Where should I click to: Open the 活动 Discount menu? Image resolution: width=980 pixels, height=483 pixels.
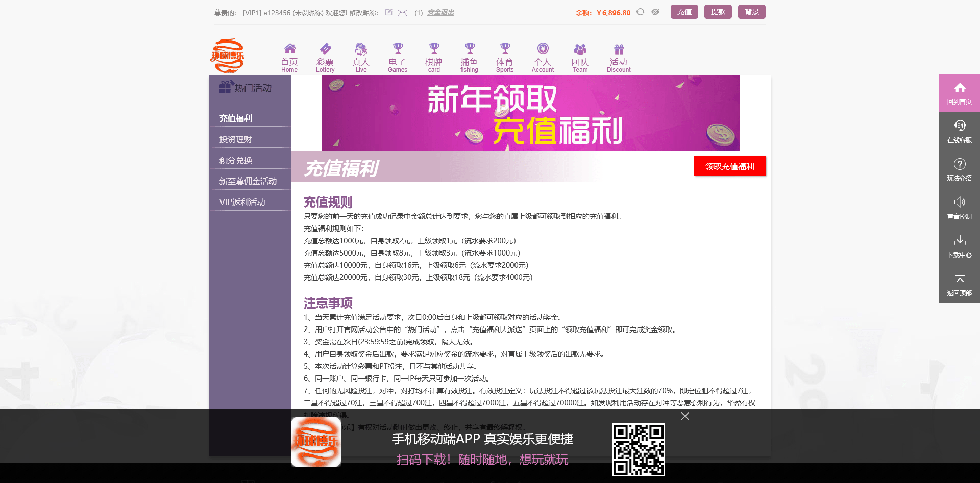tap(619, 56)
